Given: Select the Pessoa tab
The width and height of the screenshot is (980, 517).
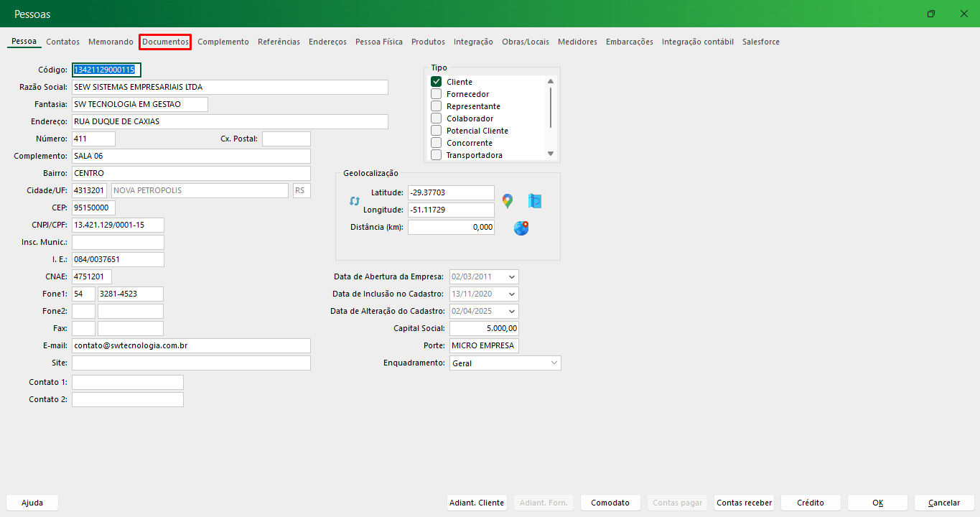Looking at the screenshot, I should click(24, 42).
